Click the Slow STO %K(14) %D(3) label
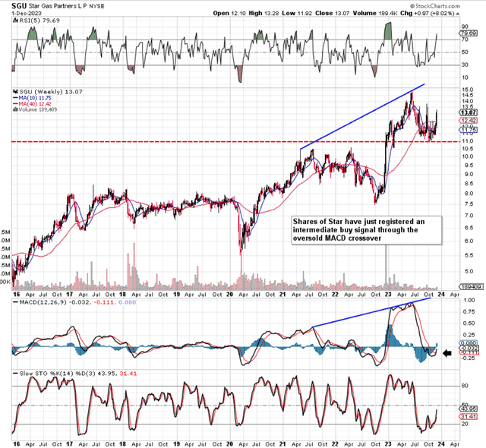Viewport: 486px width, 448px height. pos(58,374)
